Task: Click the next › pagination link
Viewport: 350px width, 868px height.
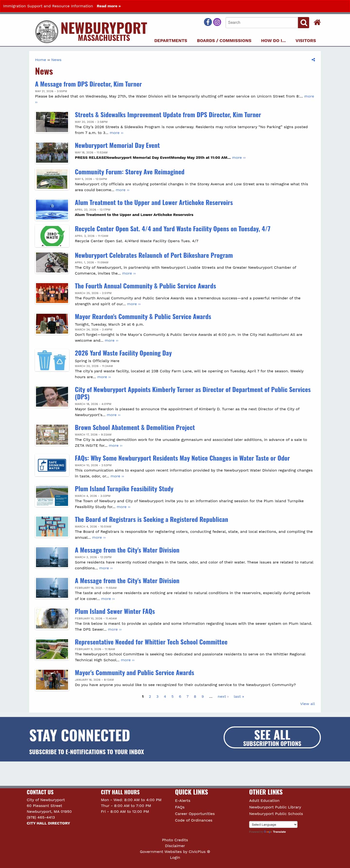Action: pyautogui.click(x=223, y=697)
